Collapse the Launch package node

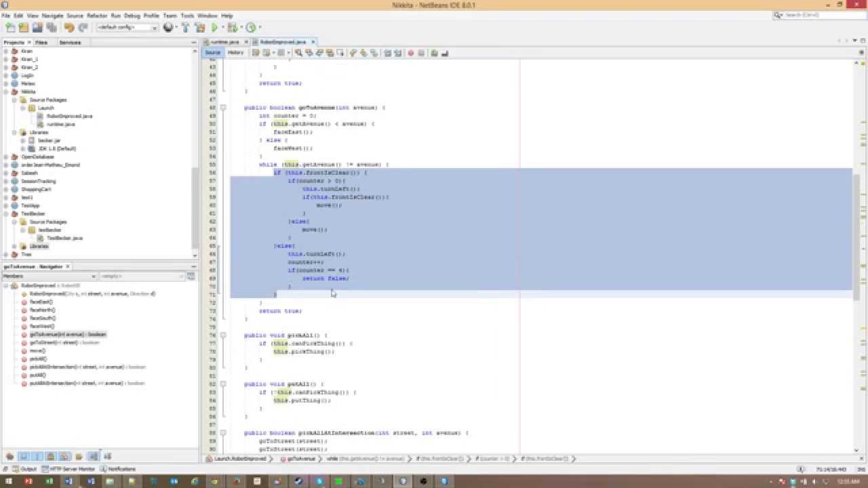point(22,108)
